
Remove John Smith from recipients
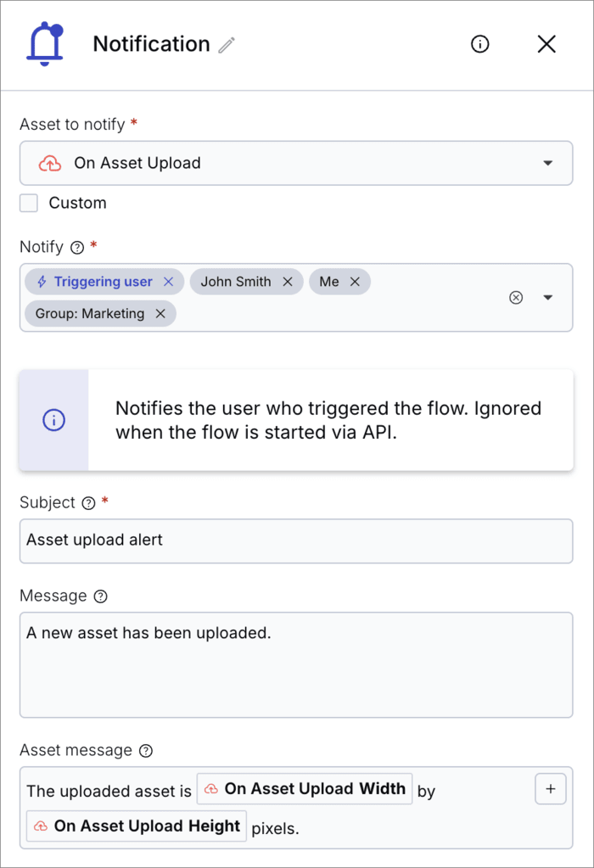tap(288, 282)
